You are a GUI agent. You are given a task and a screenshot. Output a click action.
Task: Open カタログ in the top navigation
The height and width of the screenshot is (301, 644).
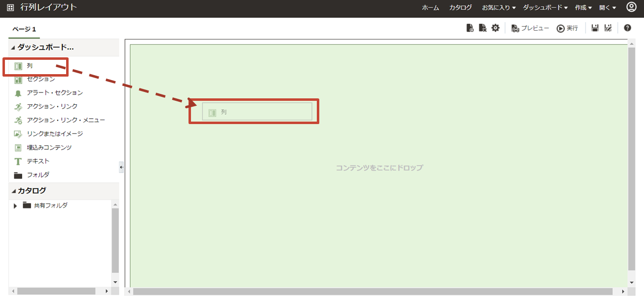pos(460,7)
